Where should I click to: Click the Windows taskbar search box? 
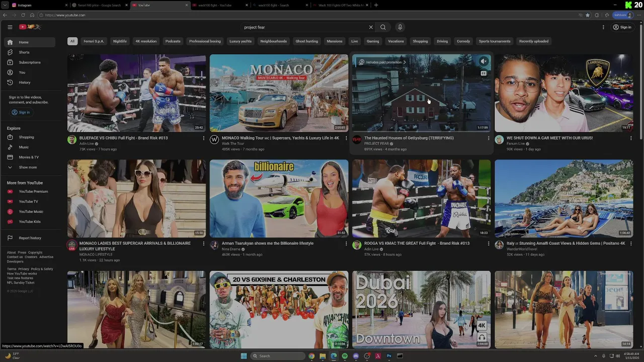click(x=278, y=356)
